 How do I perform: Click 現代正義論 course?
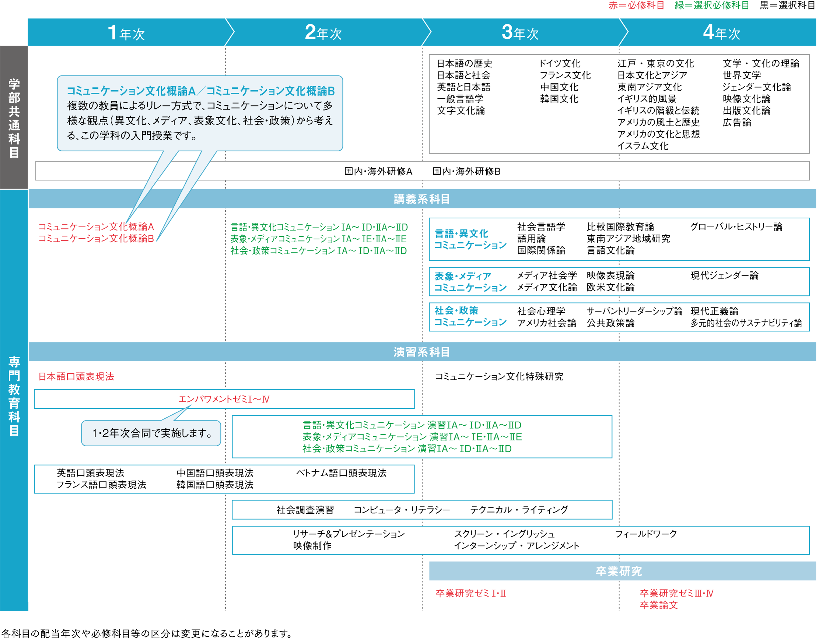(714, 311)
